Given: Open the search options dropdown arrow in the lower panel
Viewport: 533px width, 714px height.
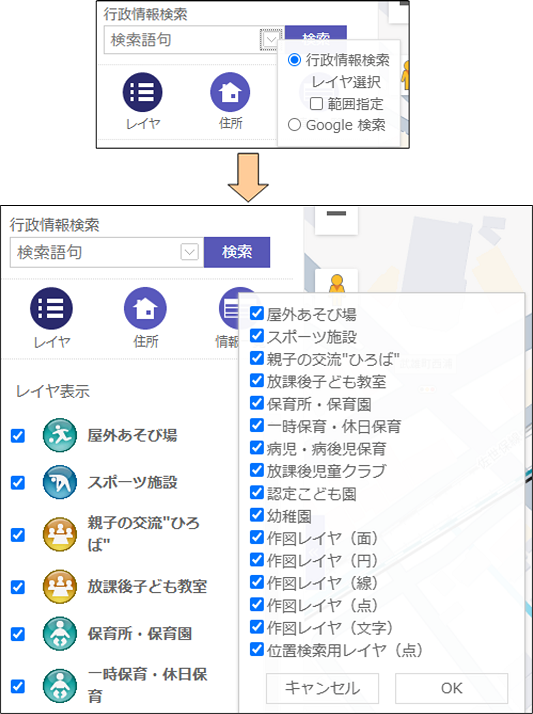Looking at the screenshot, I should pos(189,252).
